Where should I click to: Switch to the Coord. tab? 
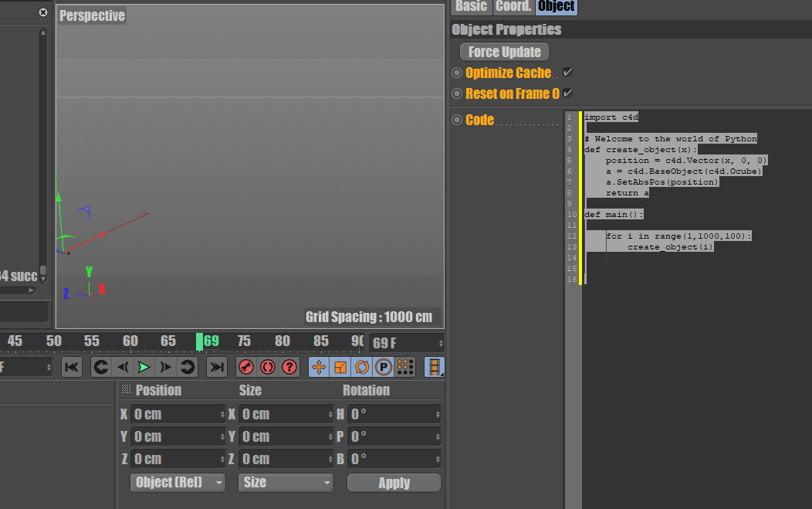pos(513,6)
